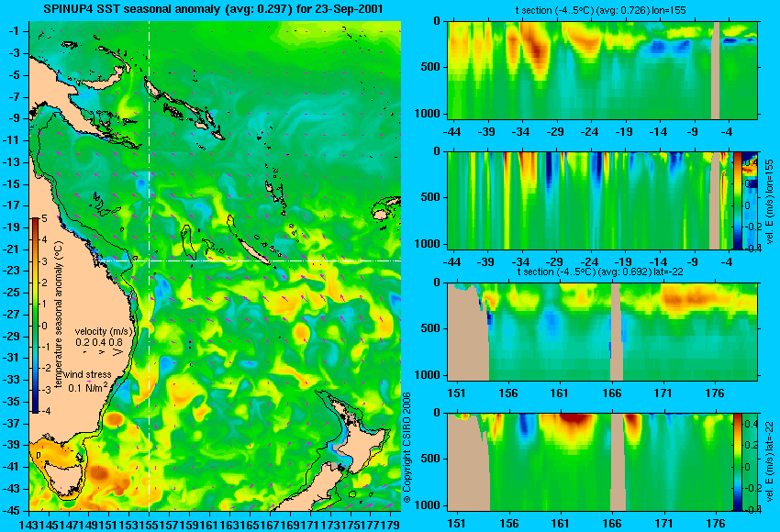Viewport: 780px width, 532px height.
Task: Click the 'vel. E (m/s) lon=155' axis label
Action: [x=769, y=202]
